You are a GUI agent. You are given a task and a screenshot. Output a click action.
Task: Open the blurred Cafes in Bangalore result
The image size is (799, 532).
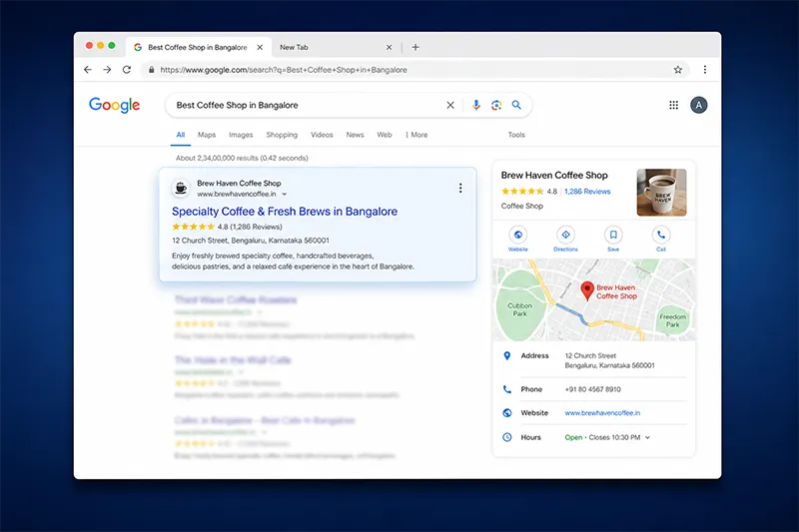pos(265,420)
